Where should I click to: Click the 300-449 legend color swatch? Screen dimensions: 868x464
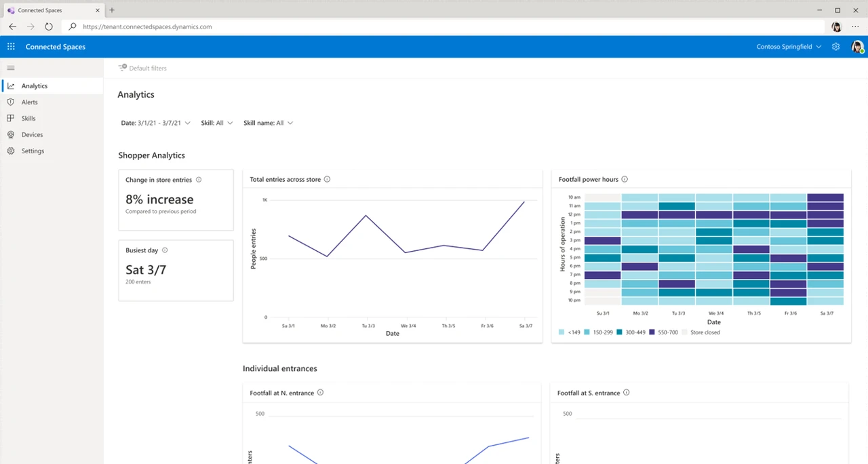(x=620, y=332)
